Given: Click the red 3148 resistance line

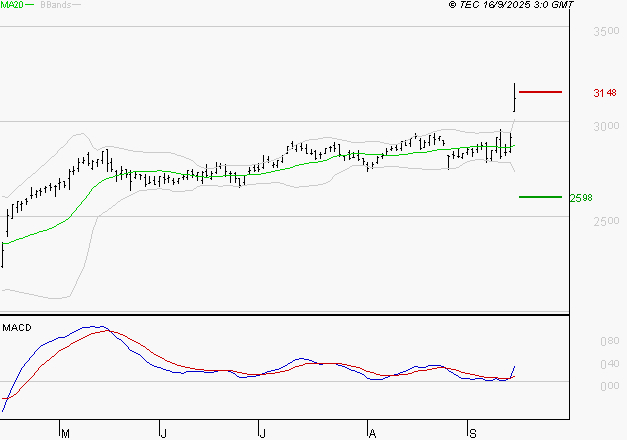Looking at the screenshot, I should [x=541, y=92].
